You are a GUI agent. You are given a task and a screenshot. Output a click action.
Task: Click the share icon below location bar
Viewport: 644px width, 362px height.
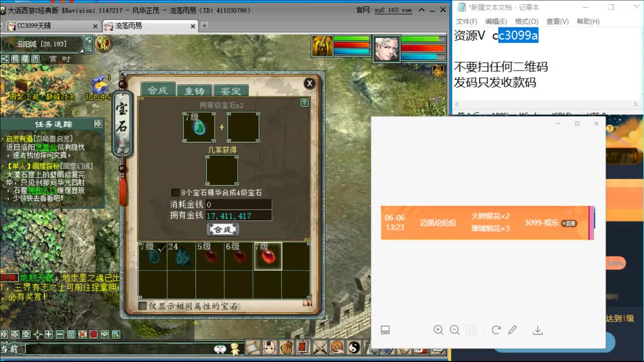tap(5, 59)
